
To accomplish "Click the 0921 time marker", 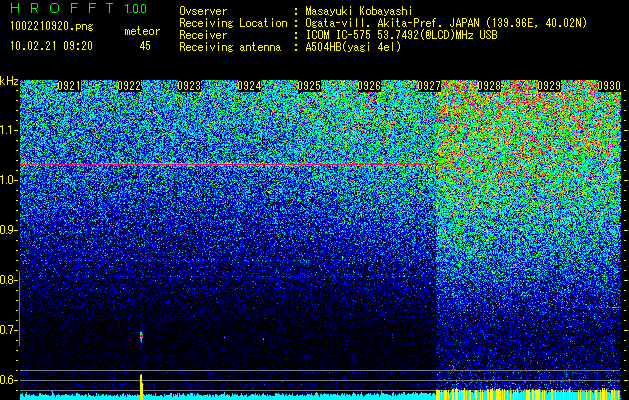I will (x=69, y=86).
